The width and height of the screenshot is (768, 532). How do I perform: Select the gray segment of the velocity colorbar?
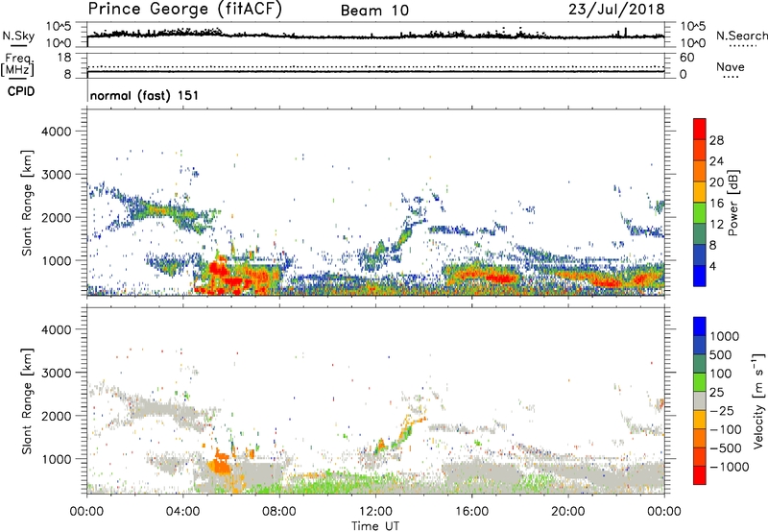700,400
